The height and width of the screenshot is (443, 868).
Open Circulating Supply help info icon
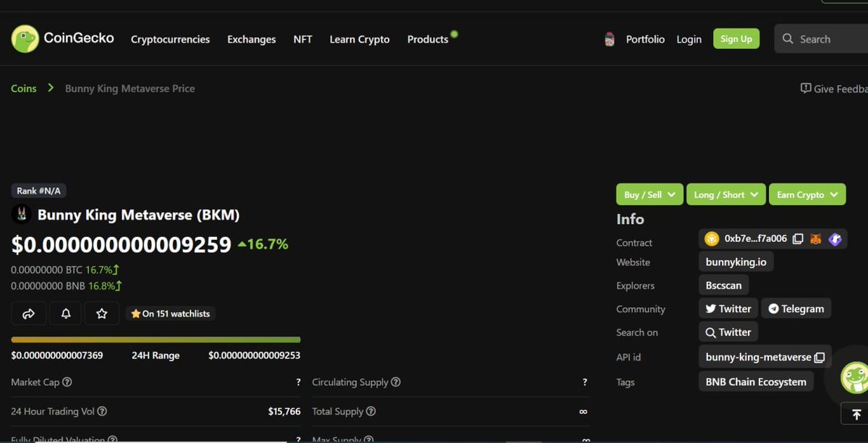pyautogui.click(x=396, y=382)
